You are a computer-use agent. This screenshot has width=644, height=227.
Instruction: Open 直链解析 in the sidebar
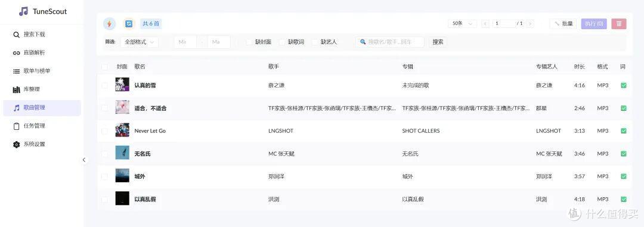42,52
